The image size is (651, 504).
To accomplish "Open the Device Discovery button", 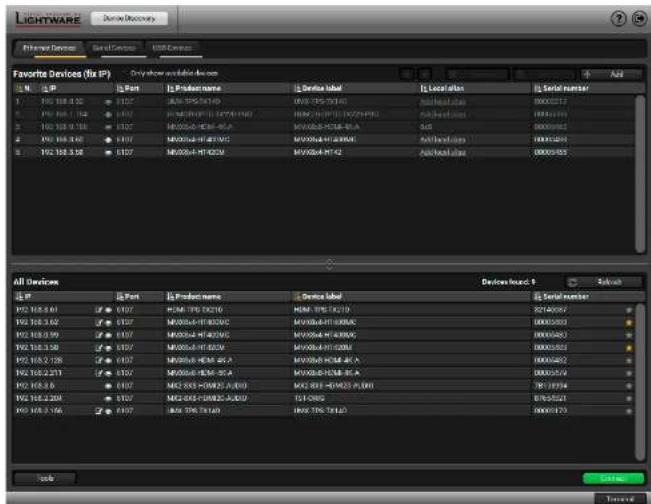I will pyautogui.click(x=129, y=19).
